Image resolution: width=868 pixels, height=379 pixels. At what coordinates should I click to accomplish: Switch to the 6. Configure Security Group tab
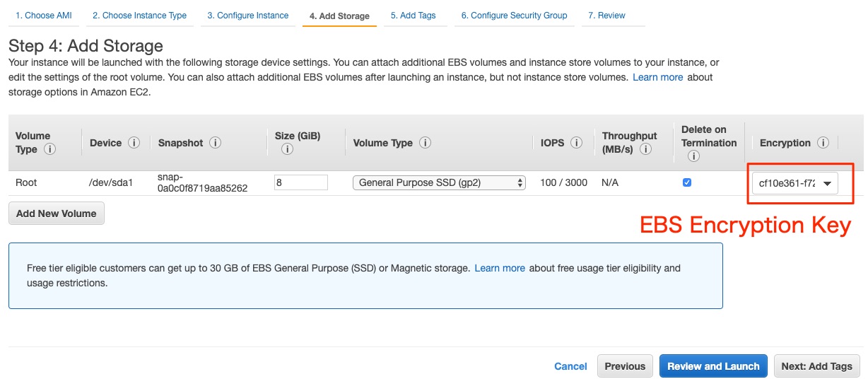click(514, 16)
